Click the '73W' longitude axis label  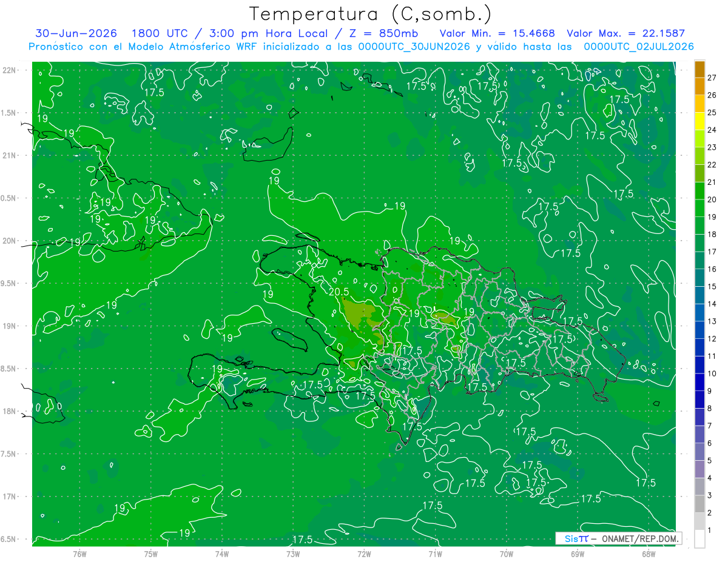pos(293,554)
